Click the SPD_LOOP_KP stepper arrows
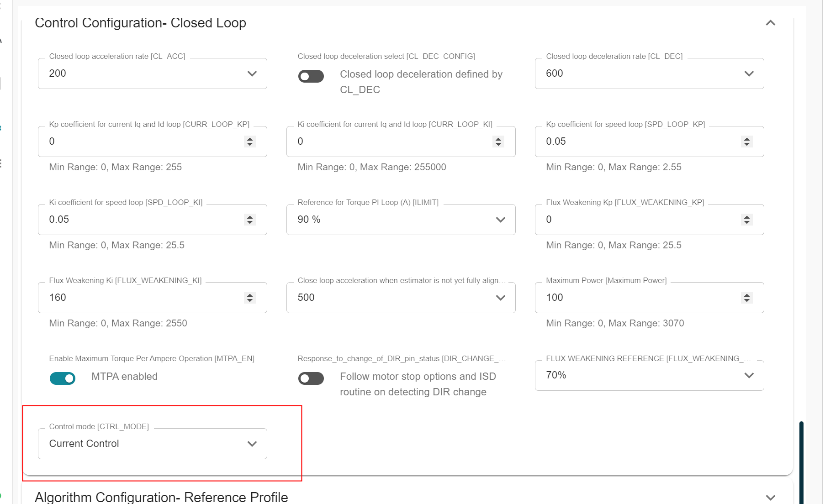Viewport: 825px width, 504px height. [x=747, y=142]
